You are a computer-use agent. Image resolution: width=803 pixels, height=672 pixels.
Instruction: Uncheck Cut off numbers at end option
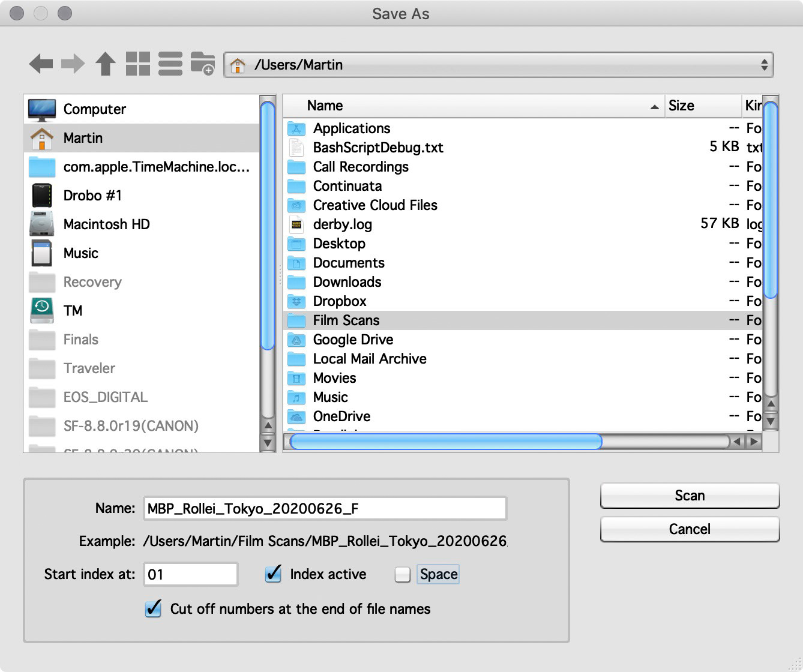click(x=154, y=609)
